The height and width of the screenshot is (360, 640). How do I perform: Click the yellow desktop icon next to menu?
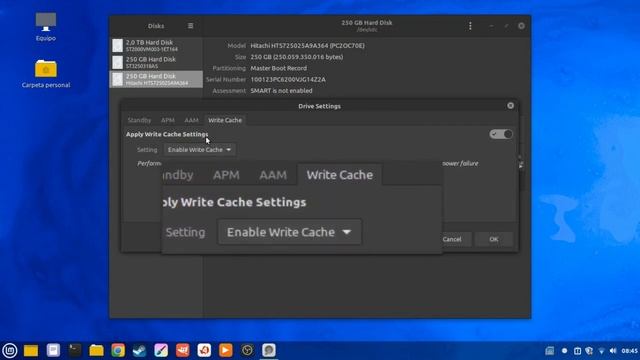click(x=31, y=350)
